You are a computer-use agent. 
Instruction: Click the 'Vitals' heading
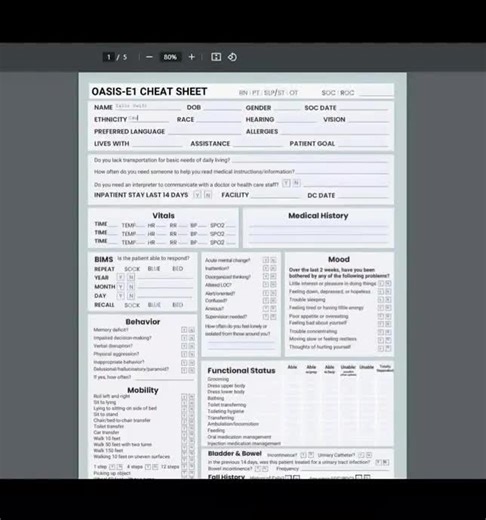click(163, 216)
